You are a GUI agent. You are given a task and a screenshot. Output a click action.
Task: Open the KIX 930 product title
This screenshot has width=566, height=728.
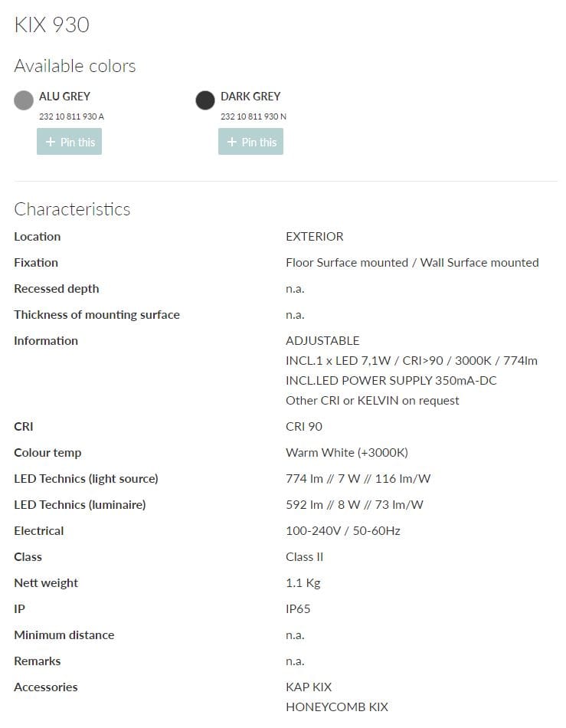tap(51, 25)
